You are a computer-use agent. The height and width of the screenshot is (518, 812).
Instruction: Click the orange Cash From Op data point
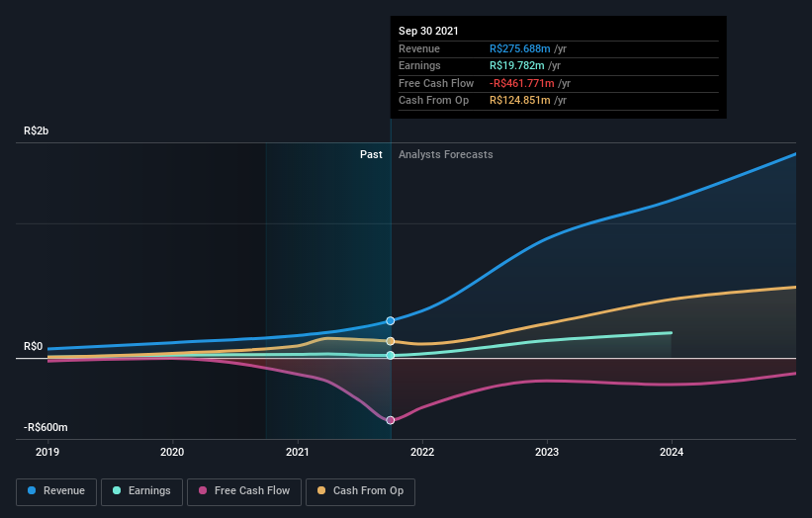pyautogui.click(x=391, y=341)
